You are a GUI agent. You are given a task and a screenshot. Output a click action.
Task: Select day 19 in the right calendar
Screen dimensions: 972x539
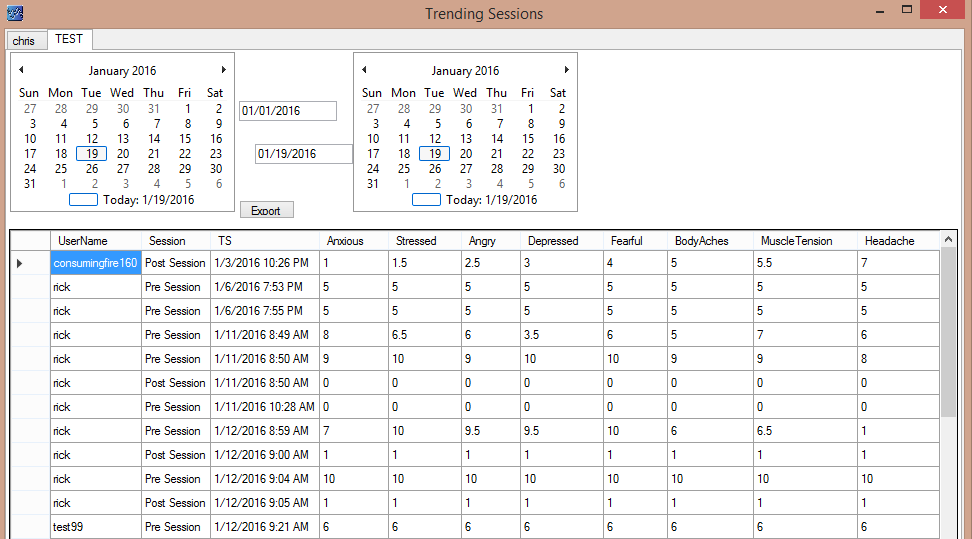tap(435, 154)
